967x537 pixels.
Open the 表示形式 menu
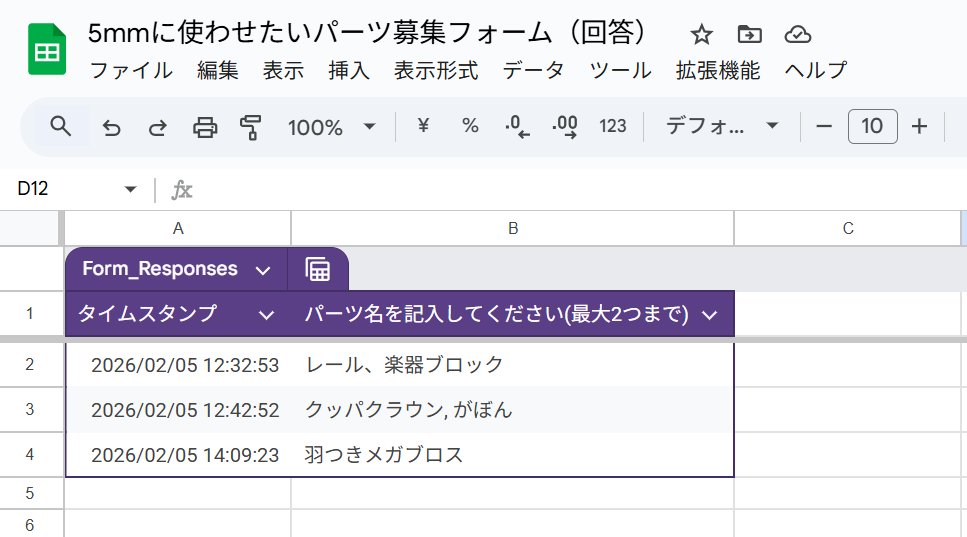pyautogui.click(x=436, y=70)
